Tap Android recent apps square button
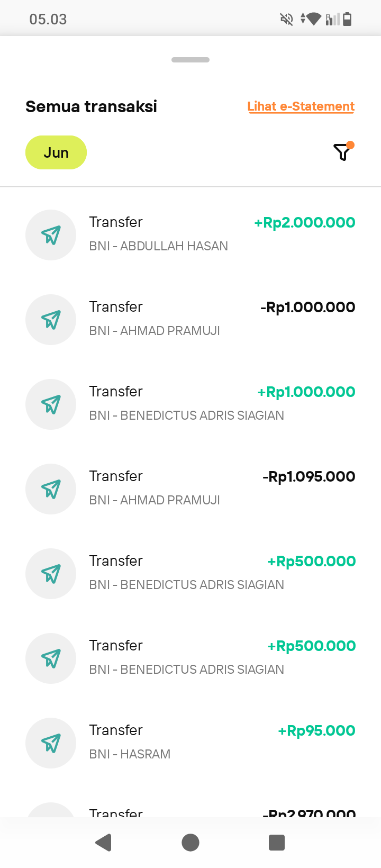The width and height of the screenshot is (381, 868). coord(277,842)
